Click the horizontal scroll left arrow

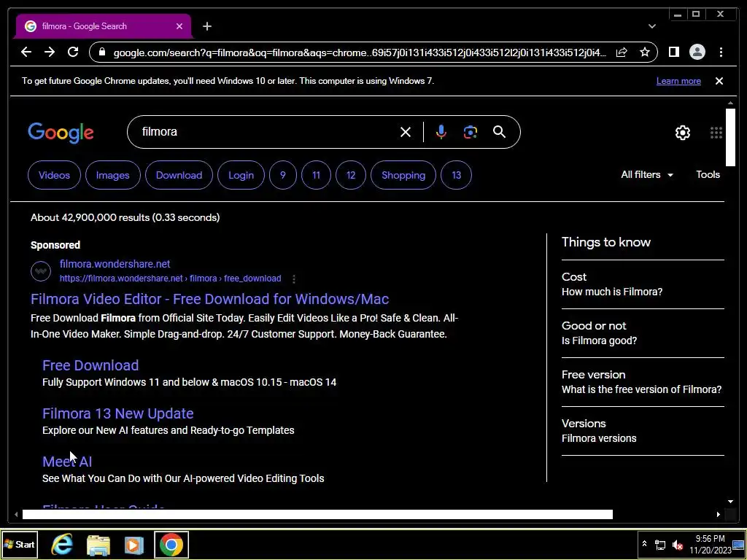coord(16,514)
